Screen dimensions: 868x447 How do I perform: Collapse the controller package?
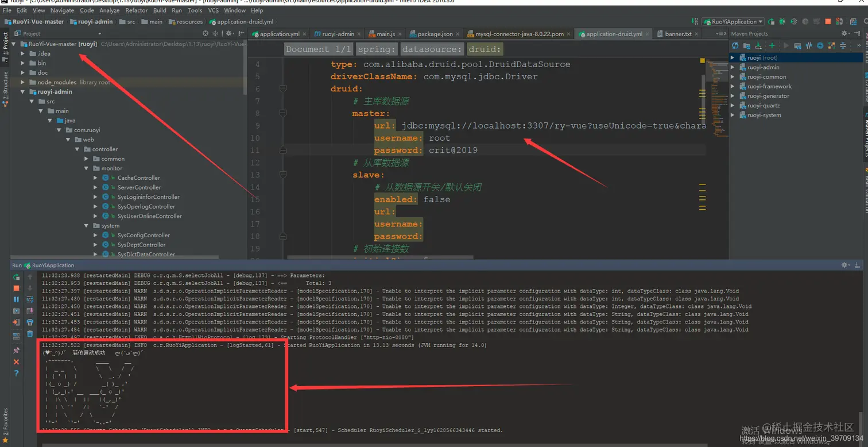[x=77, y=149]
